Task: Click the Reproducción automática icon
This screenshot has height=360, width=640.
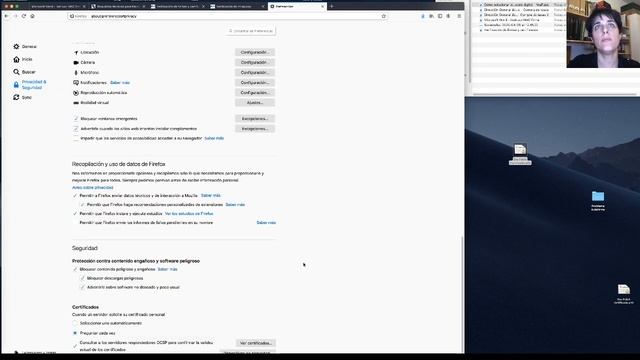Action: 76,93
